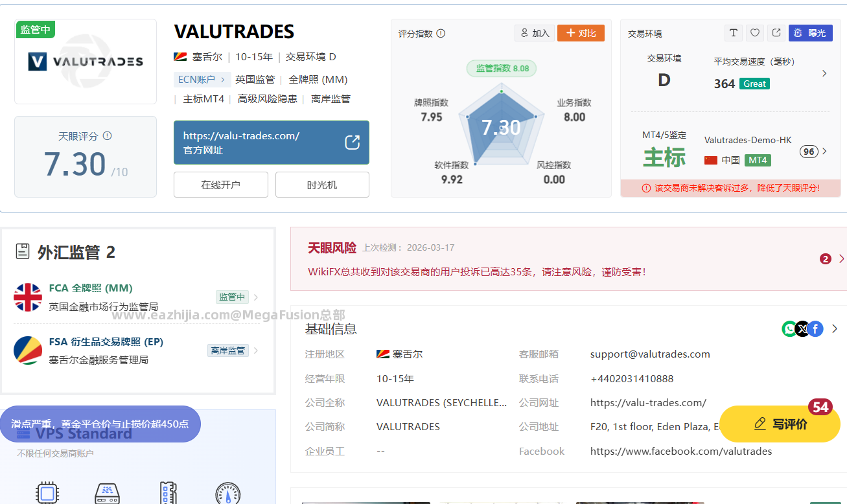The image size is (847, 504).
Task: Click the 监管指数 8.08 pill
Action: (502, 68)
